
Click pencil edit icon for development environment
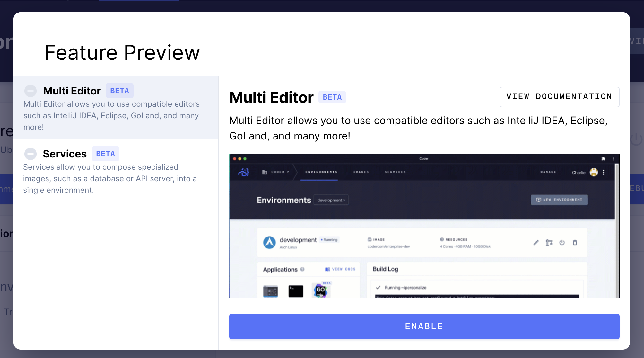click(536, 243)
